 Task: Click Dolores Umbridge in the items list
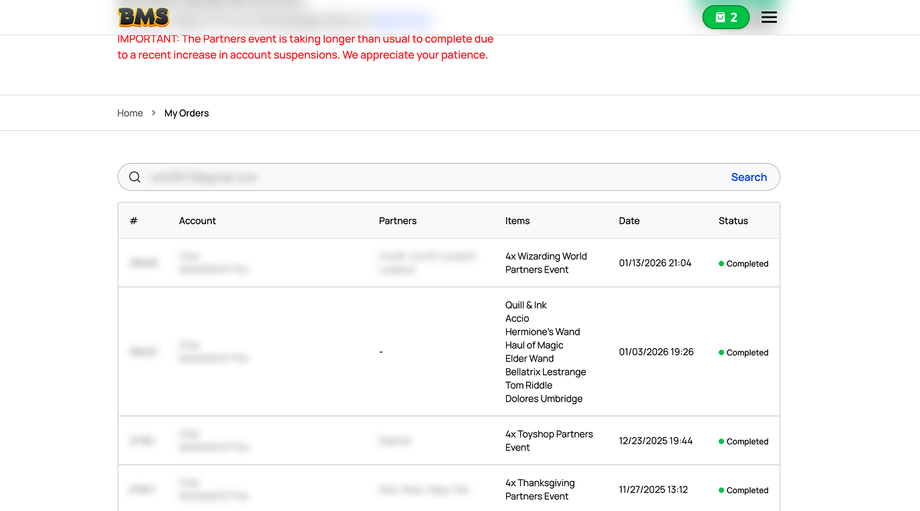pos(544,399)
